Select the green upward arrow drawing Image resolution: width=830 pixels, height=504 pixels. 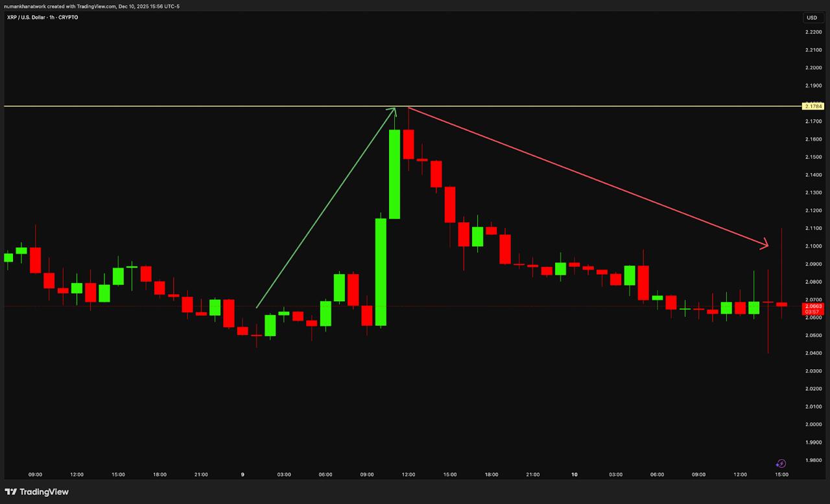(327, 207)
